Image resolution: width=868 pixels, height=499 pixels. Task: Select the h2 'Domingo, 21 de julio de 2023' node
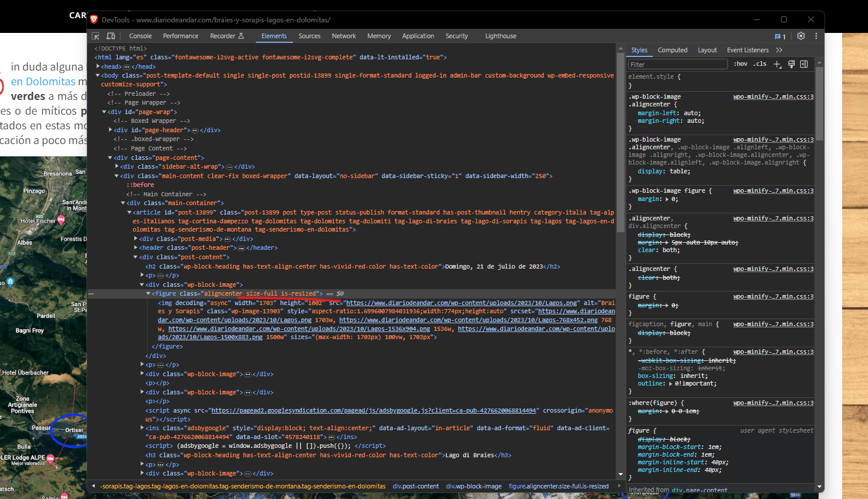pos(353,266)
